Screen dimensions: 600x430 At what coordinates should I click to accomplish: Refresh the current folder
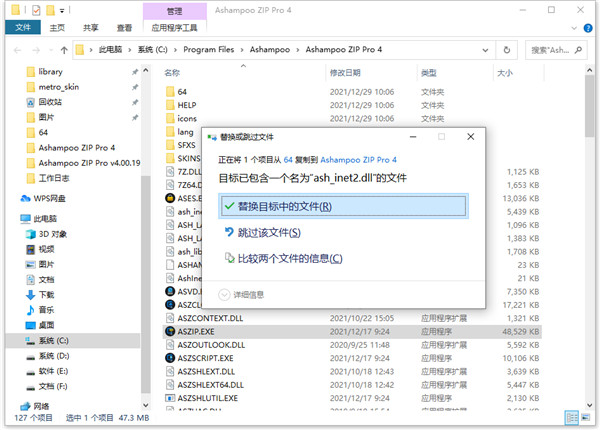(507, 50)
